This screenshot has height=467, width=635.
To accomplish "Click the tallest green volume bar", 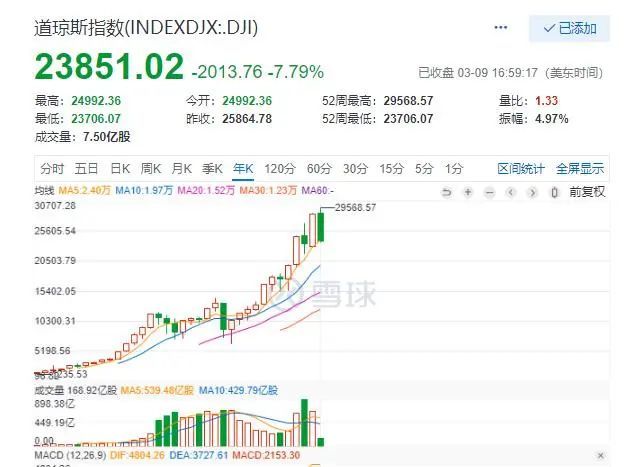I will point(304,422).
